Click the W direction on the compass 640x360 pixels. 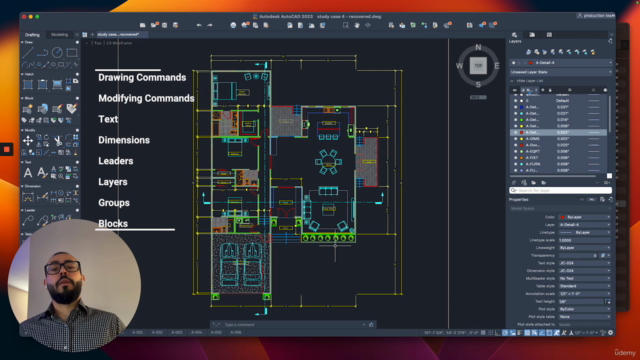[x=460, y=66]
